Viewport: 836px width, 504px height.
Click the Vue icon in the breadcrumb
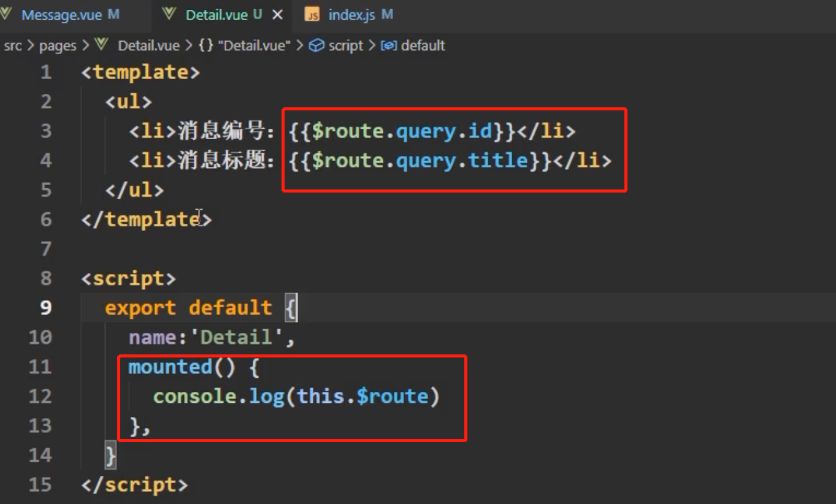pos(102,45)
